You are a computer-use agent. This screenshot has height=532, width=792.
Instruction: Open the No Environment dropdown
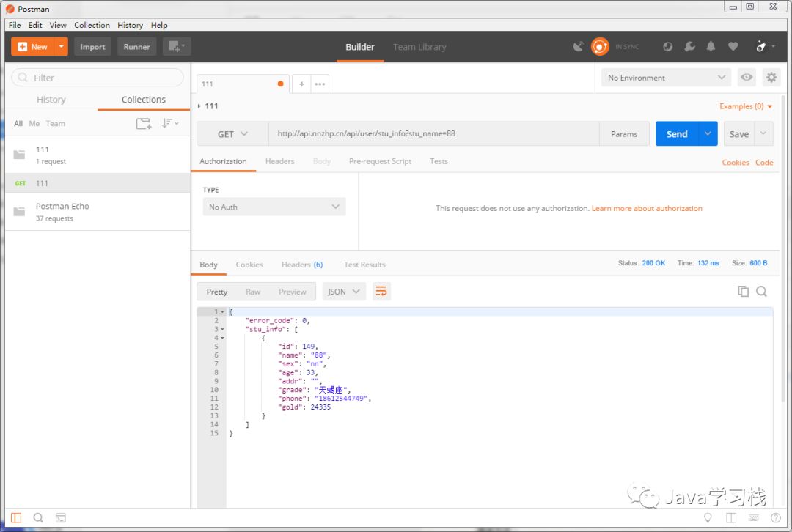pos(666,78)
